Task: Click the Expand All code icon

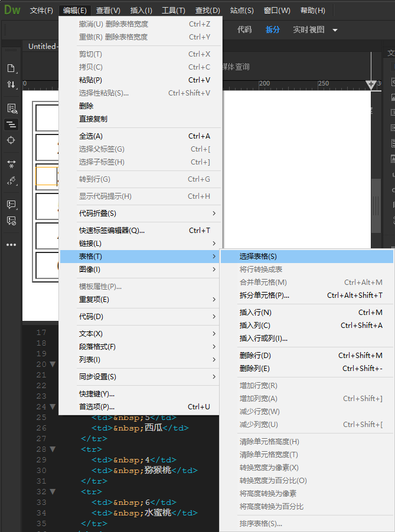Action: (x=11, y=164)
